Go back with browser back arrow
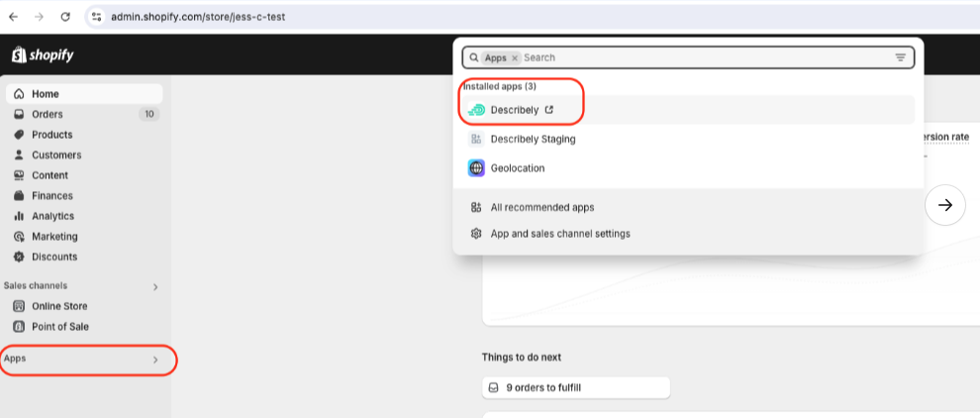The image size is (980, 418). [13, 17]
